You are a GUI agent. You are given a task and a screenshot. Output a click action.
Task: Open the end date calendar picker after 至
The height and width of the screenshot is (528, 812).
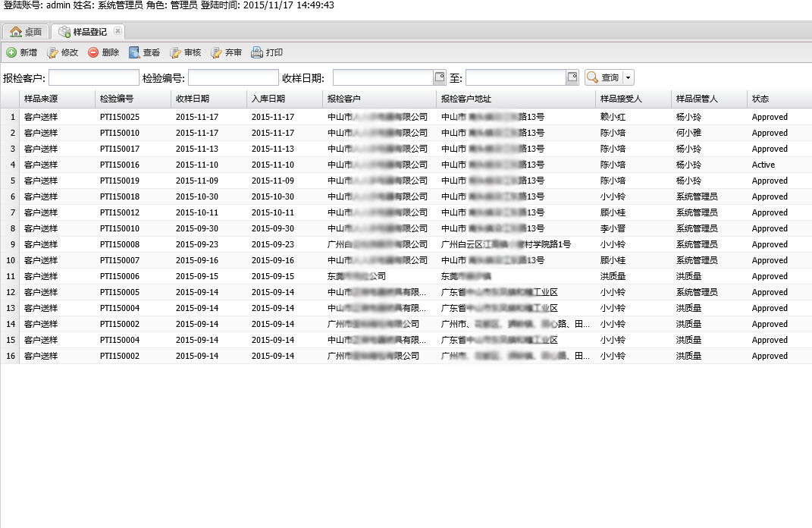click(572, 77)
